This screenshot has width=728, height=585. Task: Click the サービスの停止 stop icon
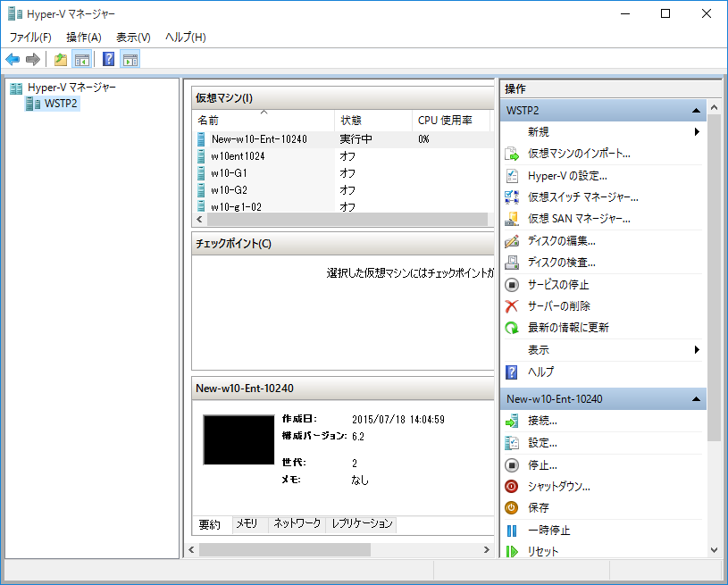pos(512,285)
